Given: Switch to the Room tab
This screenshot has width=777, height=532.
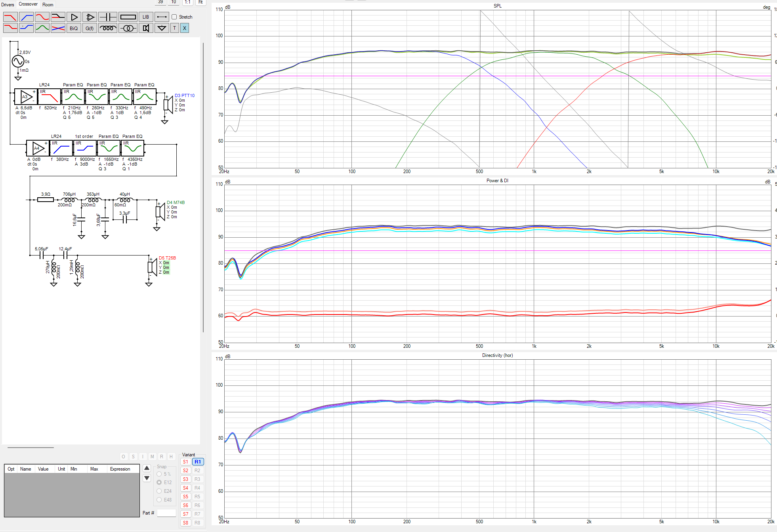Looking at the screenshot, I should pyautogui.click(x=48, y=5).
